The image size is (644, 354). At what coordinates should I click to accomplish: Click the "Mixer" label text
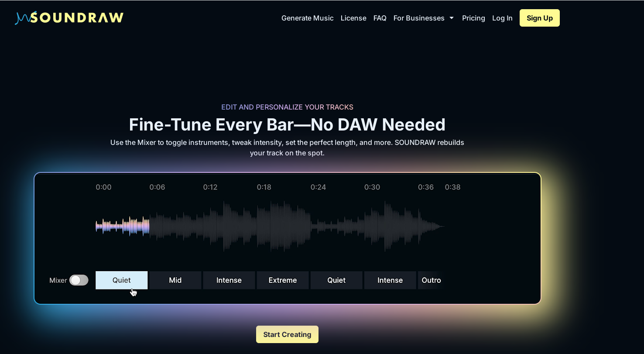[x=58, y=280]
